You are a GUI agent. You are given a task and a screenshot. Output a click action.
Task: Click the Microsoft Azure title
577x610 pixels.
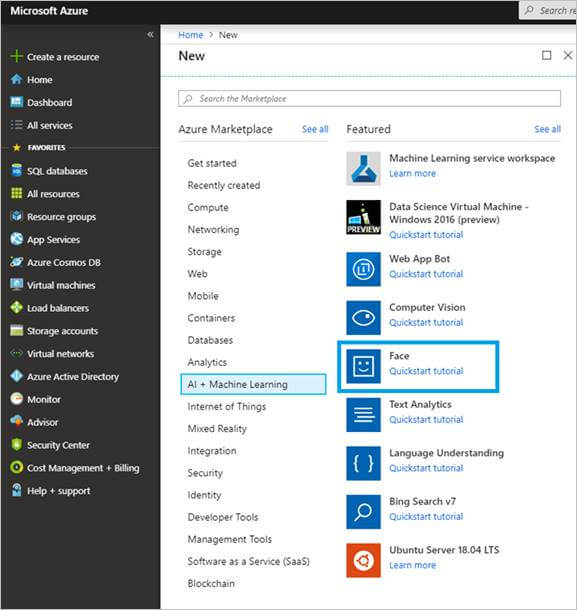[x=49, y=11]
